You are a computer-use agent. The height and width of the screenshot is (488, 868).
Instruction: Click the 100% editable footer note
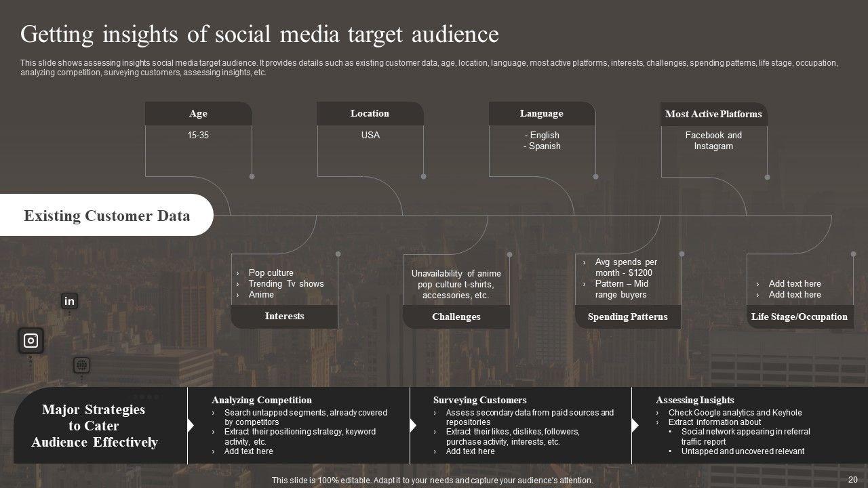point(433,481)
